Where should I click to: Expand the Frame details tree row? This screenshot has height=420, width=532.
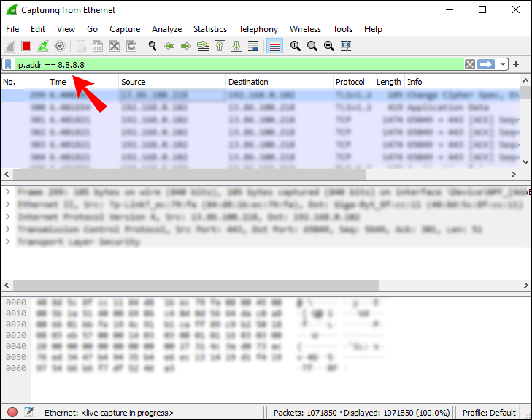(7, 192)
